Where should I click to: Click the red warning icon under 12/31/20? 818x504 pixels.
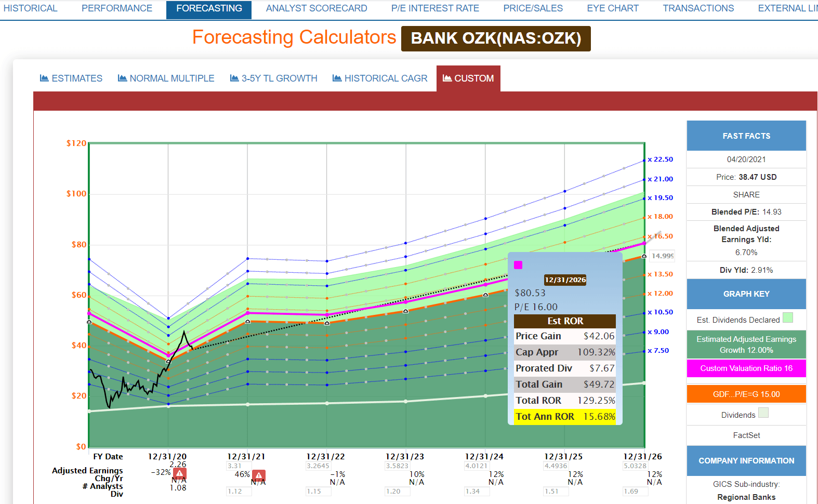pyautogui.click(x=180, y=474)
